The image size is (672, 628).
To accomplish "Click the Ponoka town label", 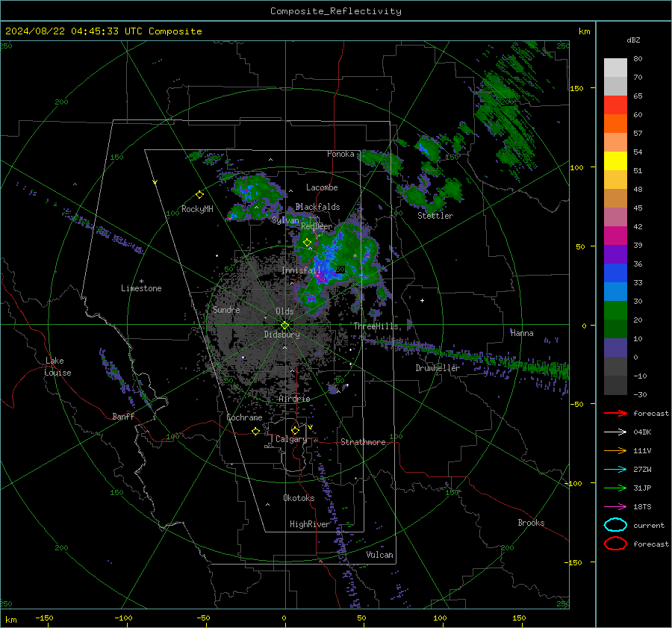I will click(340, 154).
